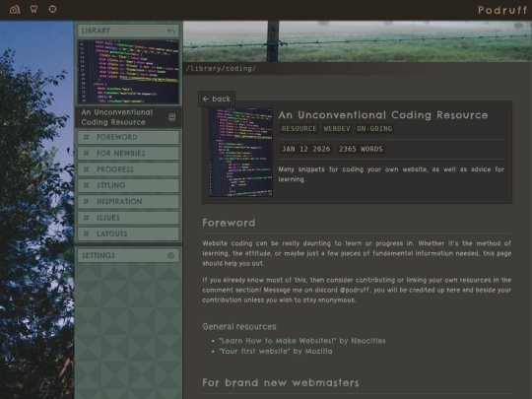532x399 pixels.
Task: Click the 'General resources' subheading
Action: 239,327
